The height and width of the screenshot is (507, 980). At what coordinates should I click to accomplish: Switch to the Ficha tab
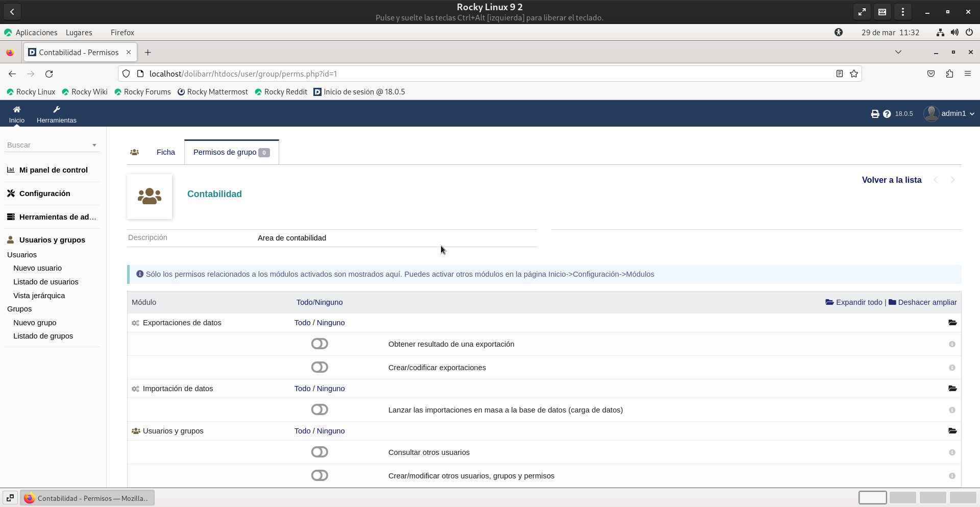click(165, 152)
